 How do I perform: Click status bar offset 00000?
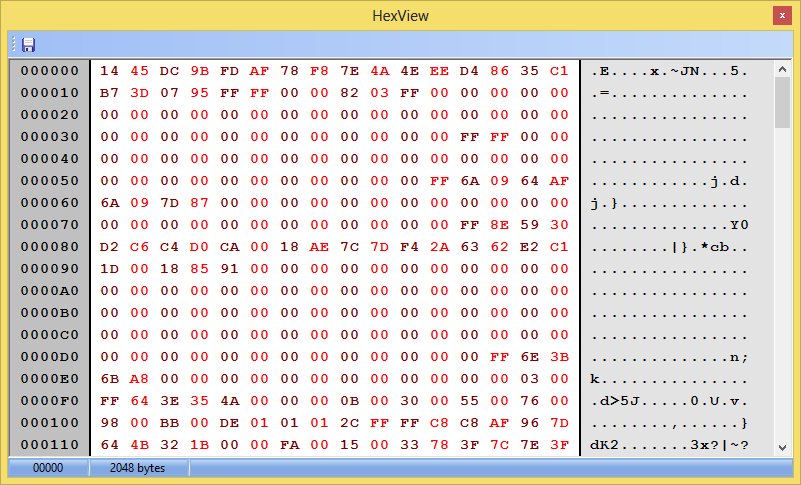pos(48,468)
